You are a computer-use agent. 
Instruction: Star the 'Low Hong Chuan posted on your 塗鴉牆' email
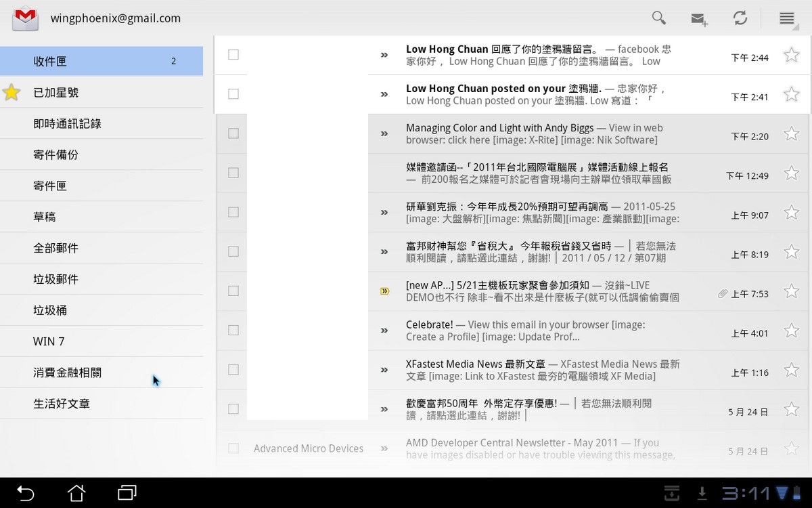point(791,94)
